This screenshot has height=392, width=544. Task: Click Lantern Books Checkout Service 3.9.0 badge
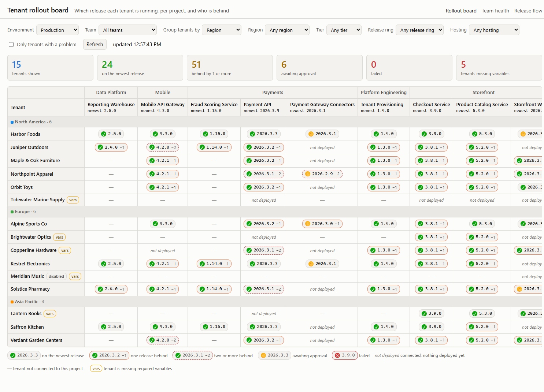[x=432, y=313]
